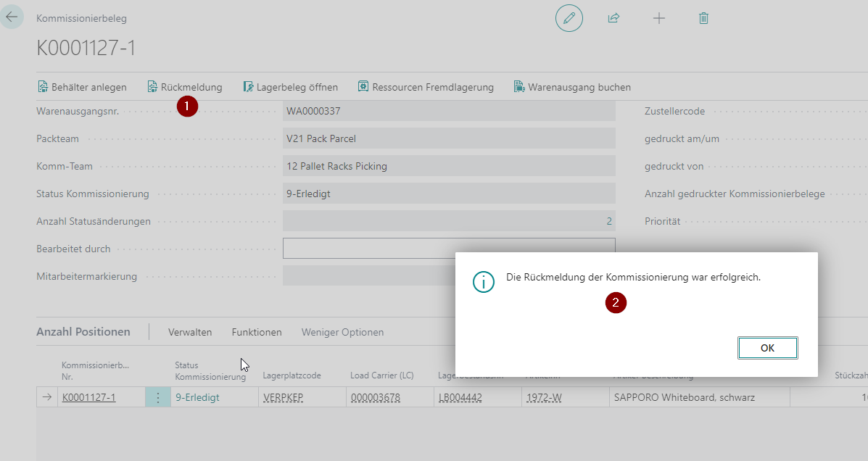This screenshot has width=868, height=461.
Task: Open Kommissionierbeleg link K0001127-1 in row
Action: pyautogui.click(x=88, y=397)
